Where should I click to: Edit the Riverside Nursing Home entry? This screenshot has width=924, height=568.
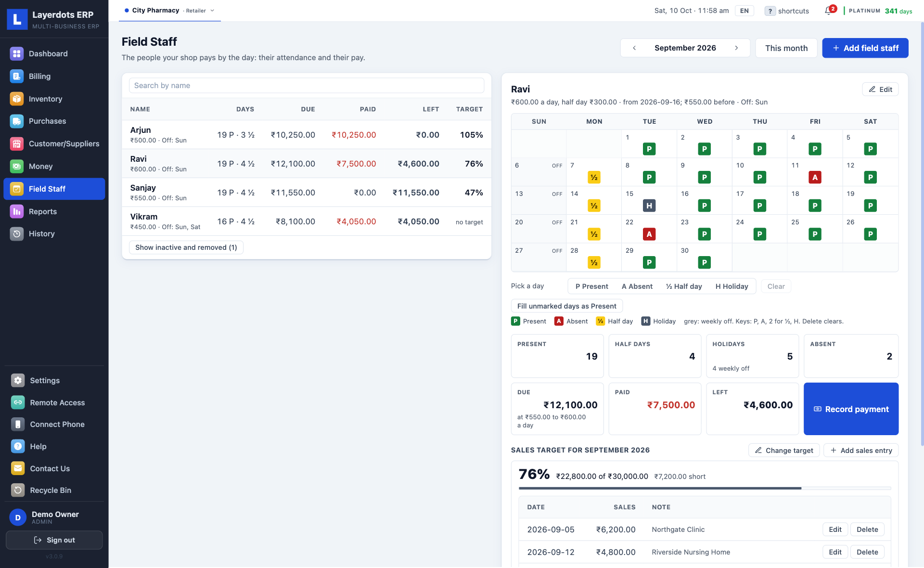(x=835, y=552)
